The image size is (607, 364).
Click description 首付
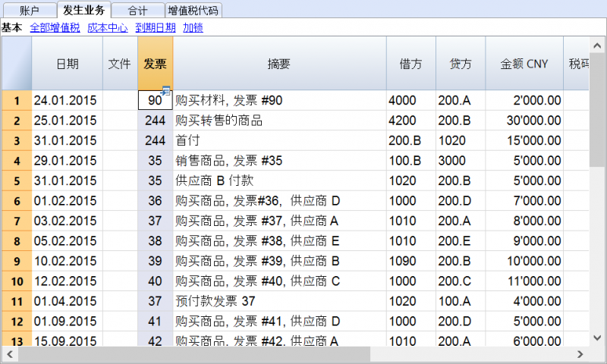point(279,141)
